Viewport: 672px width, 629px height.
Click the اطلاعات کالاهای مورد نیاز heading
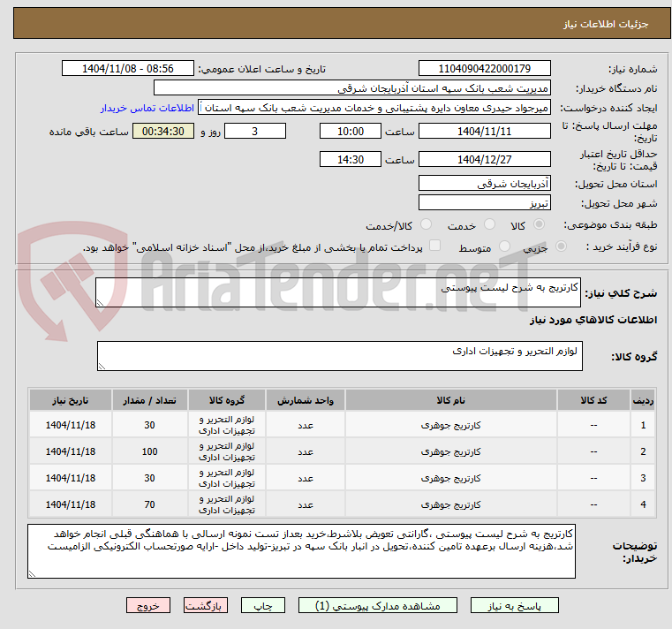point(593,320)
